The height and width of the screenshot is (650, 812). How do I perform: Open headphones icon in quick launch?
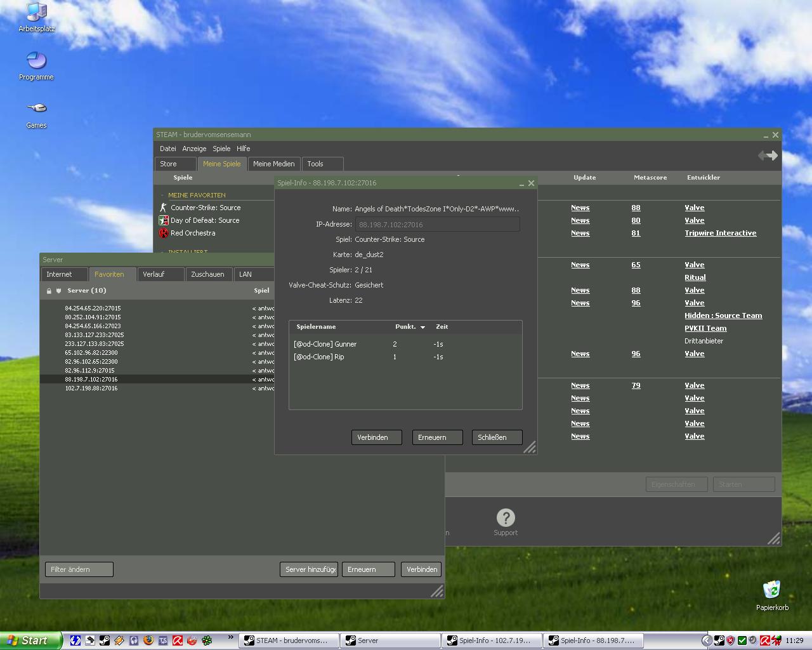134,640
